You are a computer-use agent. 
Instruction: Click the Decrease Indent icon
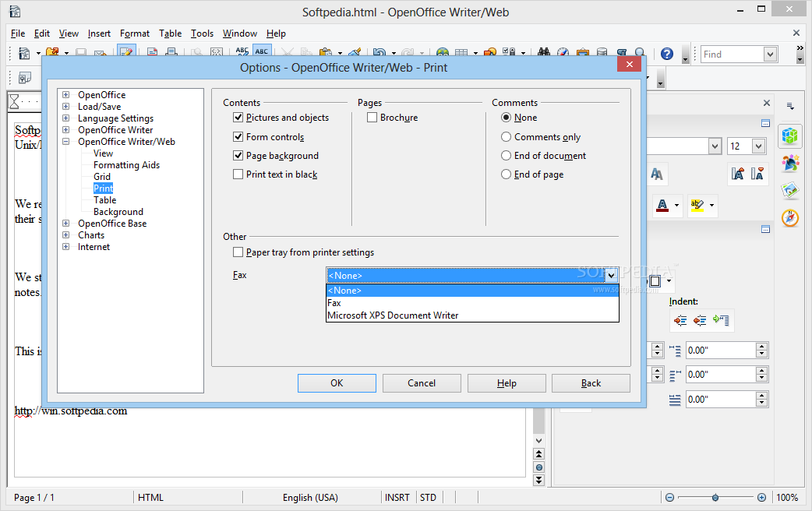700,320
